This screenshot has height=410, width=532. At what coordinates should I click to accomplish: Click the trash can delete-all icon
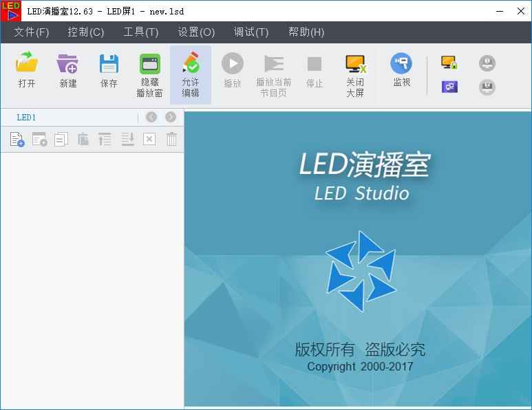171,140
